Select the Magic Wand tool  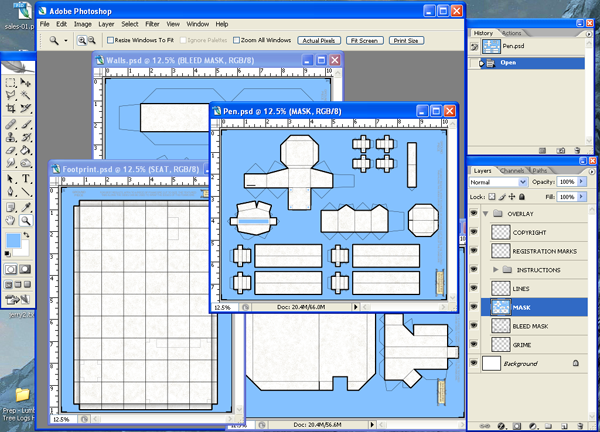coord(25,95)
